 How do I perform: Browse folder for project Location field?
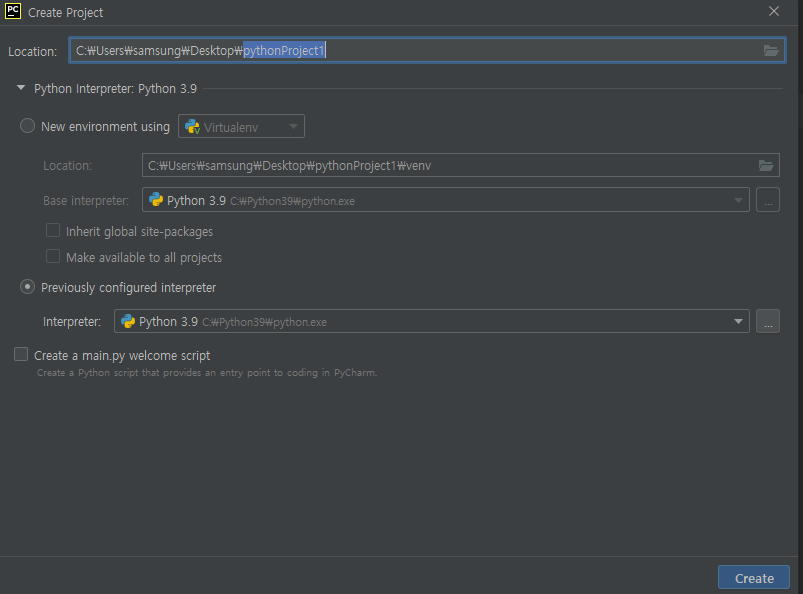pyautogui.click(x=771, y=50)
